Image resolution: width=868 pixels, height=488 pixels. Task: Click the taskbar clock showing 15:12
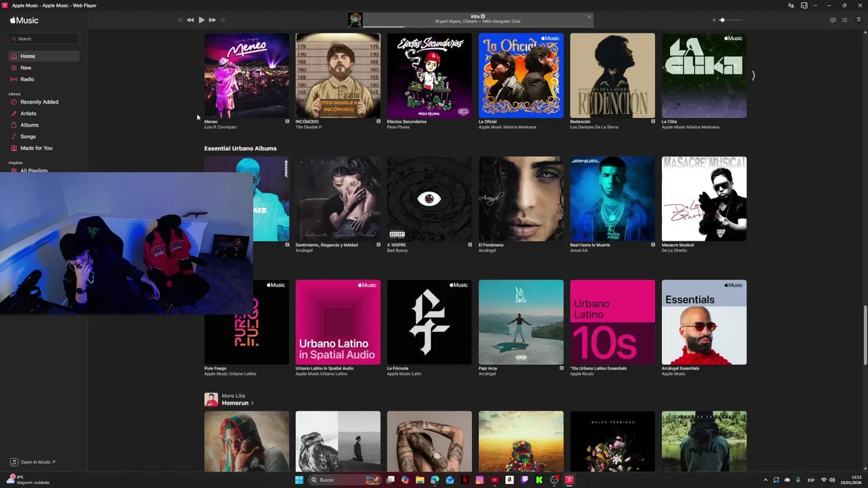[851, 480]
